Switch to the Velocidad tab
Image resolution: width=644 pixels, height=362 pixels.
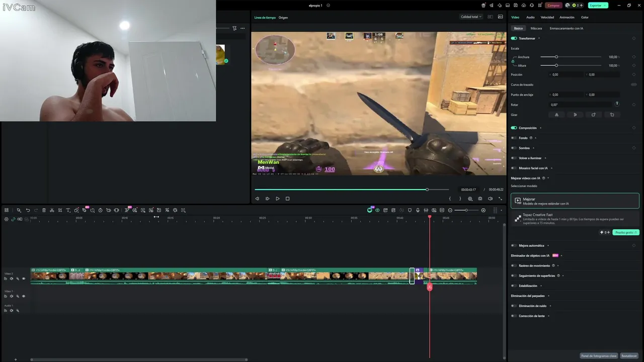coord(547,17)
